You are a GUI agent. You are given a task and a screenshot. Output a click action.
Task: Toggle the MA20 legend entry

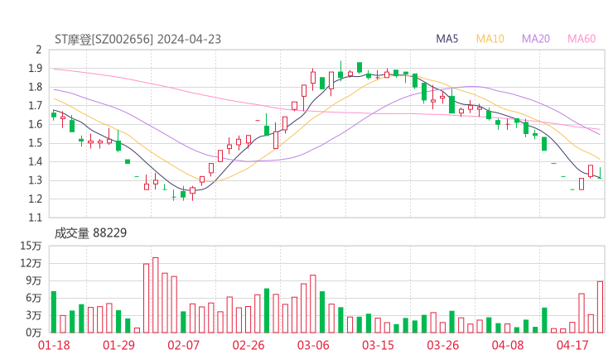pyautogui.click(x=536, y=39)
